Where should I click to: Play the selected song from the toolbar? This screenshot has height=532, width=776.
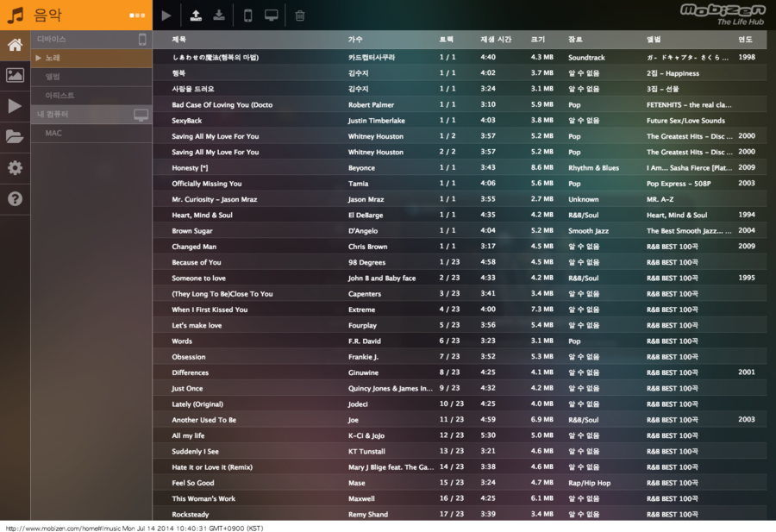point(166,16)
